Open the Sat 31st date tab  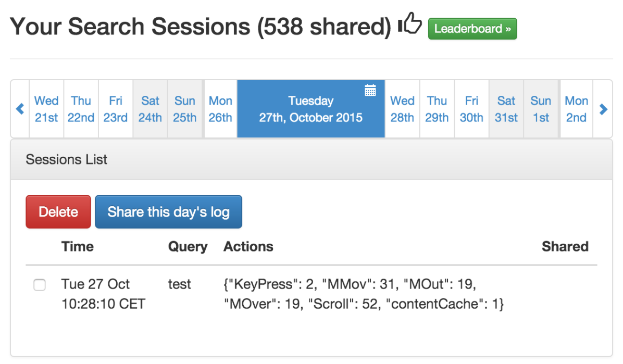point(506,109)
